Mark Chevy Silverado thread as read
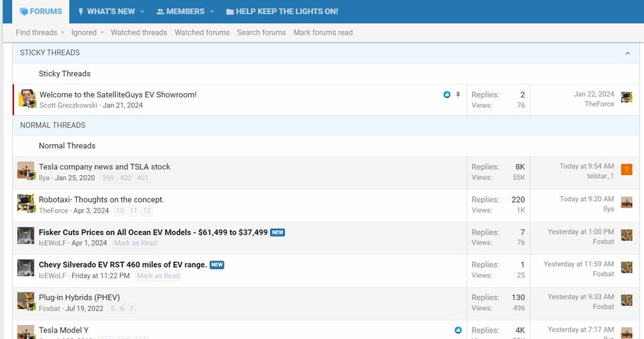 (158, 275)
